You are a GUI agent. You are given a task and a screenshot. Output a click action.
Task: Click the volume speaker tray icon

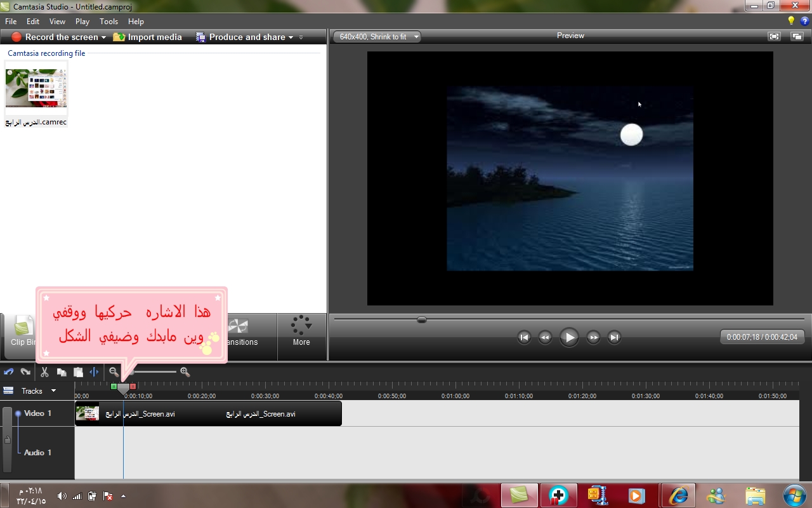[x=62, y=496]
